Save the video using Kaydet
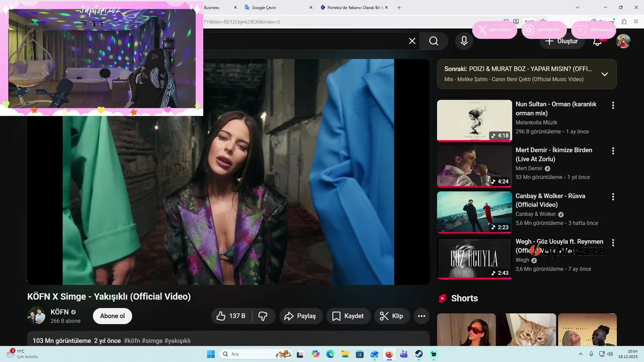The width and height of the screenshot is (644, 362). tap(348, 316)
